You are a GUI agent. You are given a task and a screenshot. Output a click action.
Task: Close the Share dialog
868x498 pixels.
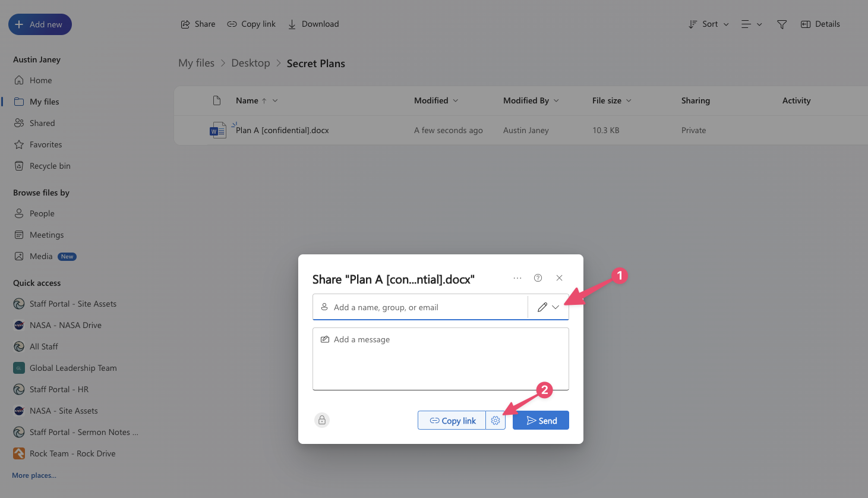559,278
